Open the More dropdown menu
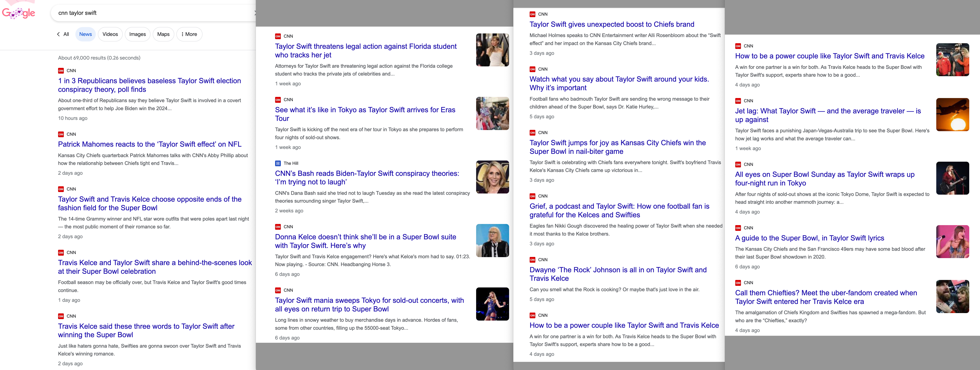 189,34
